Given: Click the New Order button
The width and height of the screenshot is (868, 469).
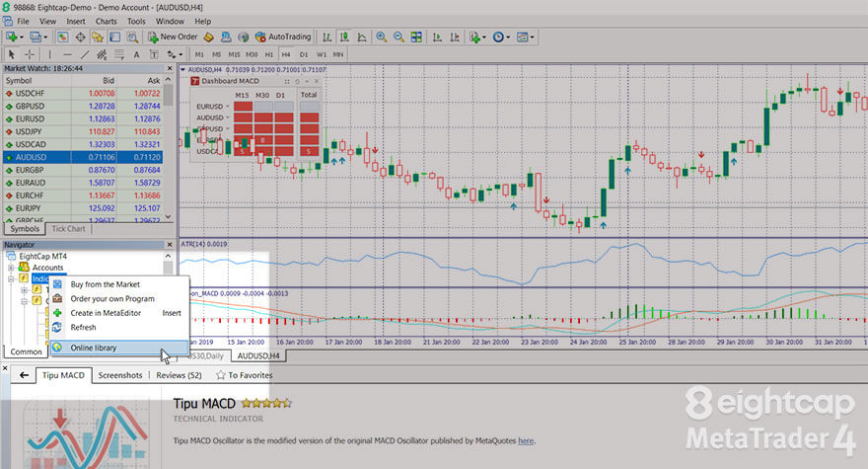Looking at the screenshot, I should [x=173, y=38].
